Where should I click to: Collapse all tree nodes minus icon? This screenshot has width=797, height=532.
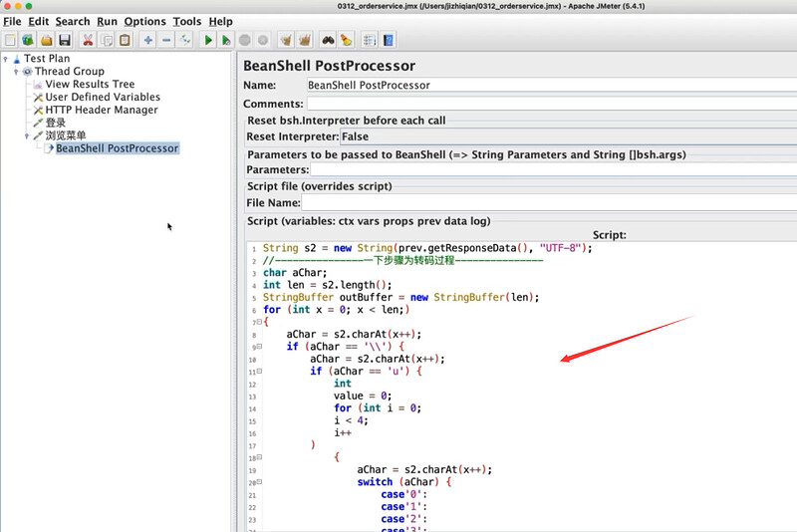coord(166,40)
